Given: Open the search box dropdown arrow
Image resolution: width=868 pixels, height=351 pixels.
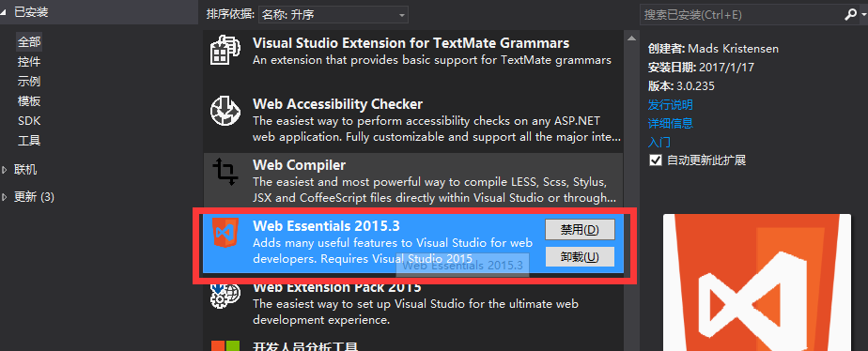Looking at the screenshot, I should point(863,15).
